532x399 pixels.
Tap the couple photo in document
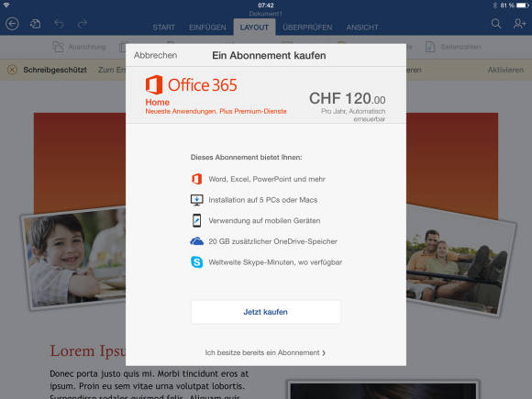[460, 261]
